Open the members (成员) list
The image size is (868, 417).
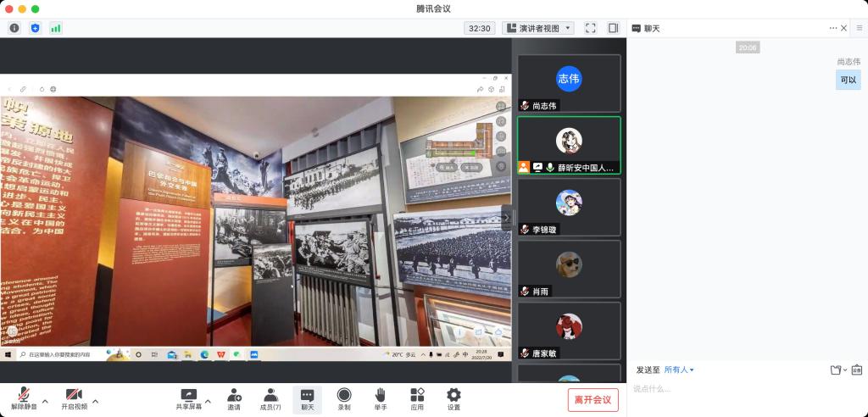click(x=270, y=399)
